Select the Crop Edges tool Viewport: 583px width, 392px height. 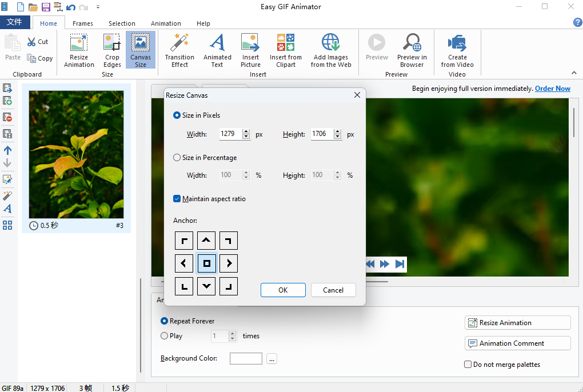[x=112, y=50]
